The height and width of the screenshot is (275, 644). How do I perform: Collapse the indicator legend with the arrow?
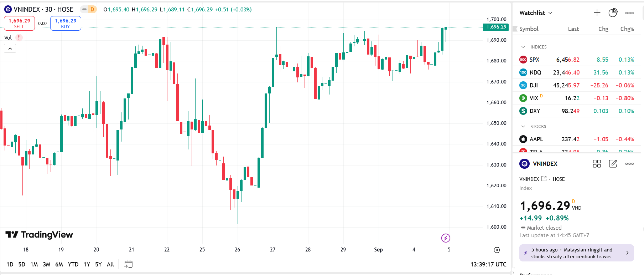[x=10, y=49]
